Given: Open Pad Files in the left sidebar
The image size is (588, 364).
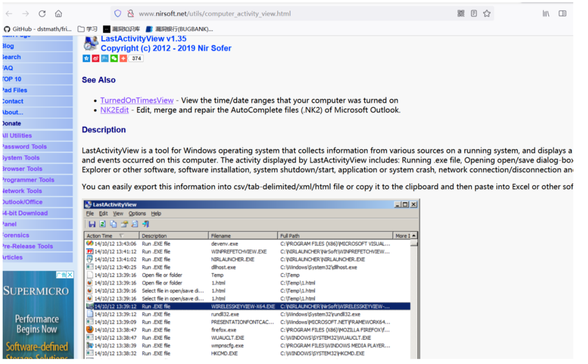Looking at the screenshot, I should click(37, 90).
